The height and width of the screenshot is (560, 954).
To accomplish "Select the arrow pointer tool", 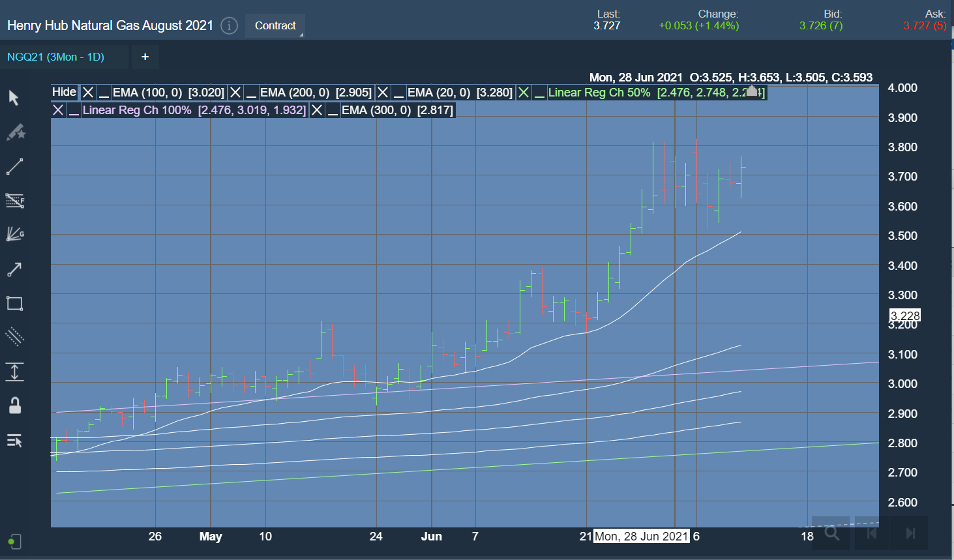I will [14, 98].
